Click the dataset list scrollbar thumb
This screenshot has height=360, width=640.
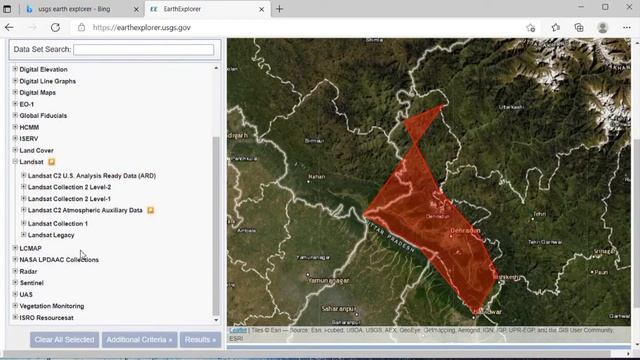(x=216, y=225)
